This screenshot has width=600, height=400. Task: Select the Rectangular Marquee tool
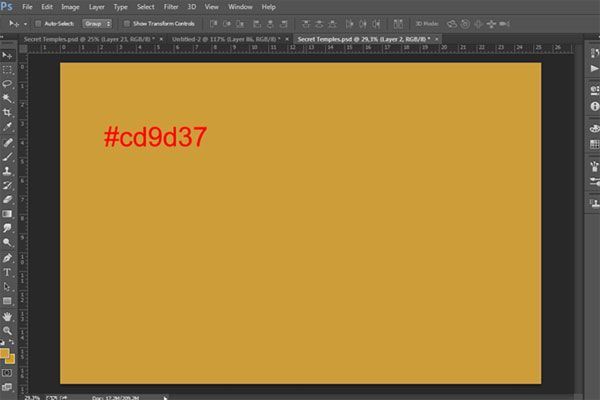[7, 70]
